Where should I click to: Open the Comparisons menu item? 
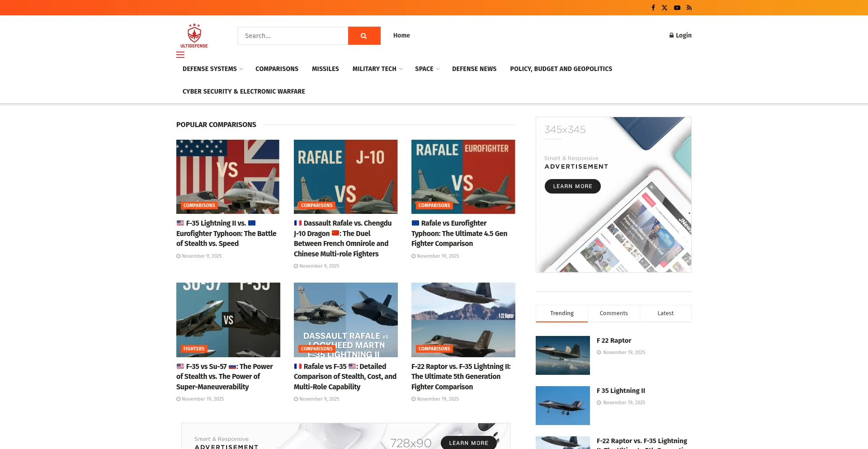277,69
